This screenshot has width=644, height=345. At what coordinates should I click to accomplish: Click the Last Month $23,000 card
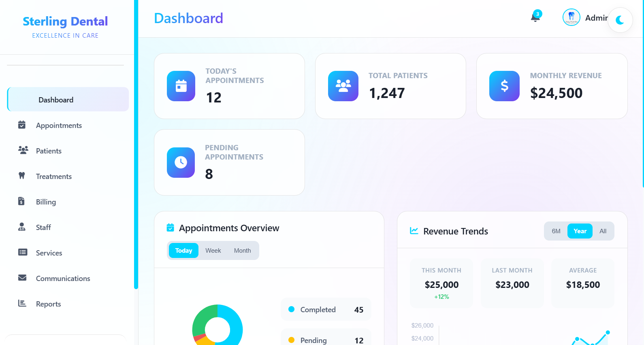(x=512, y=283)
